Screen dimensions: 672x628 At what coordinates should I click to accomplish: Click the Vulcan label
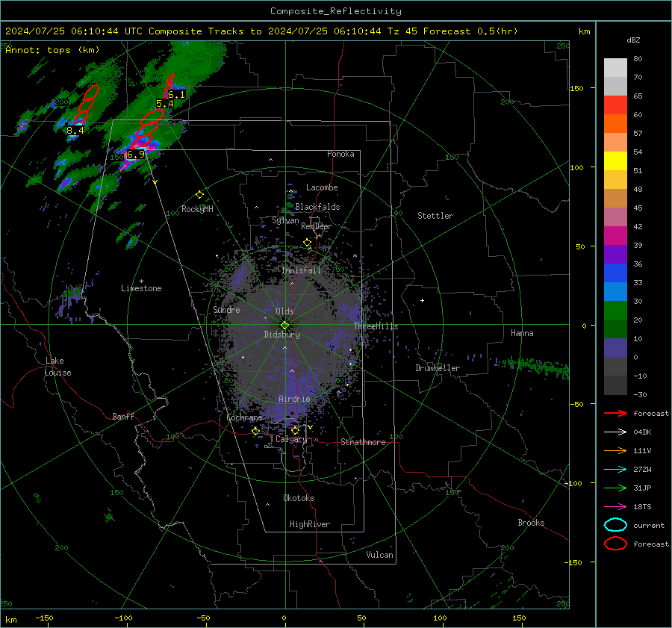click(x=379, y=555)
